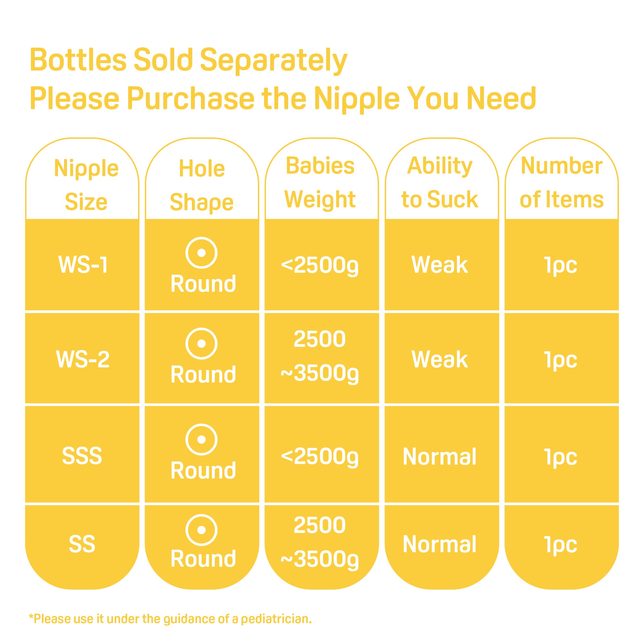The width and height of the screenshot is (644, 644).
Task: Select the WS-2 nipple size cell
Action: click(x=83, y=359)
